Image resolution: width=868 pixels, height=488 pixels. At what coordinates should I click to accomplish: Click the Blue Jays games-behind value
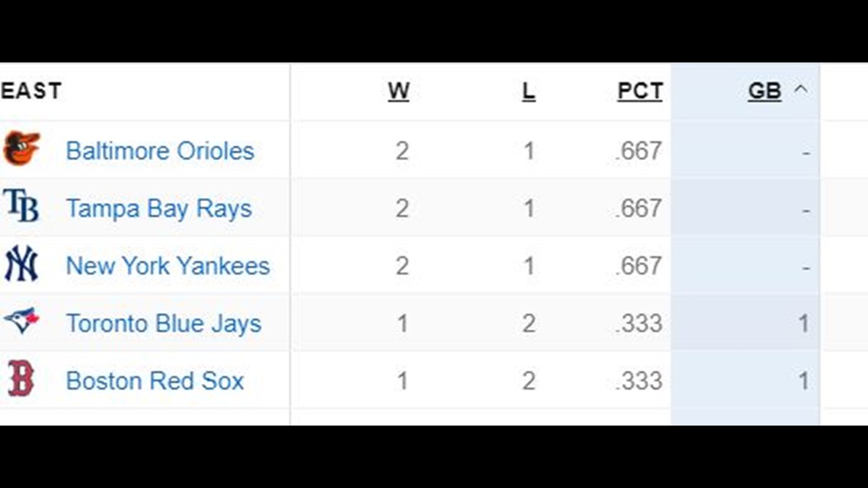point(804,324)
